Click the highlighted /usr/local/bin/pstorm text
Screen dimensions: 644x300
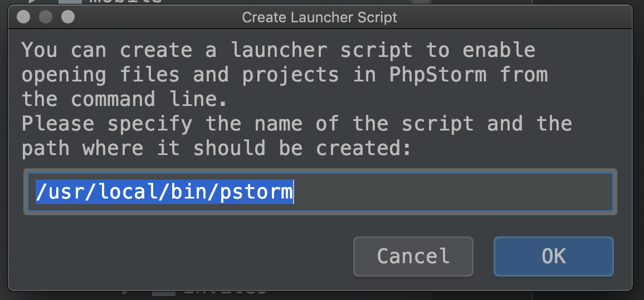tap(164, 192)
